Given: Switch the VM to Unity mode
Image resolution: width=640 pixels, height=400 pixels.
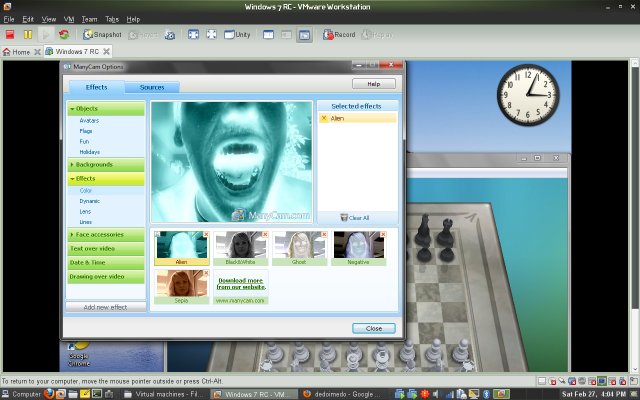Looking at the screenshot, I should [237, 34].
